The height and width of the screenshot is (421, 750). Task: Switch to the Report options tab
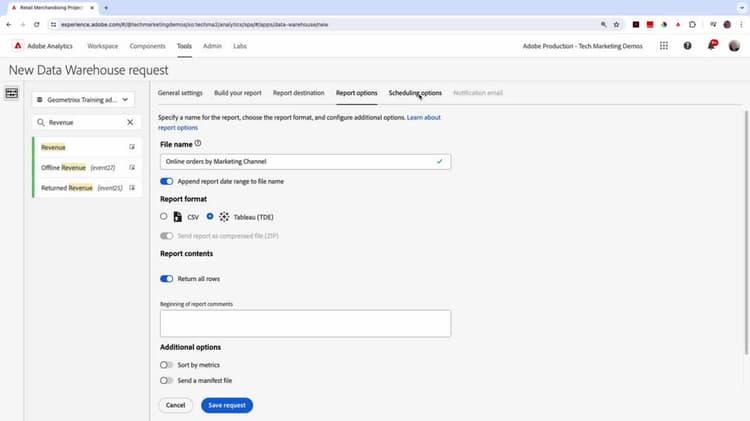pos(356,93)
